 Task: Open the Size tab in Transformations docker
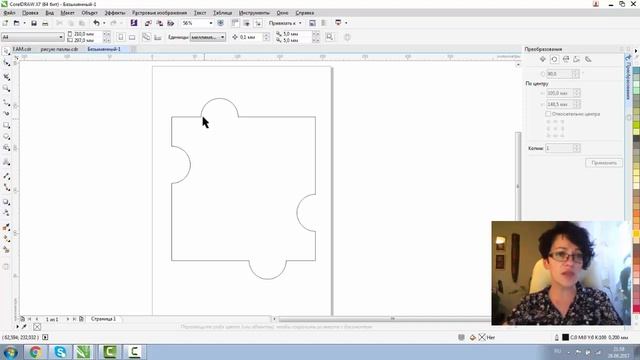tap(577, 59)
